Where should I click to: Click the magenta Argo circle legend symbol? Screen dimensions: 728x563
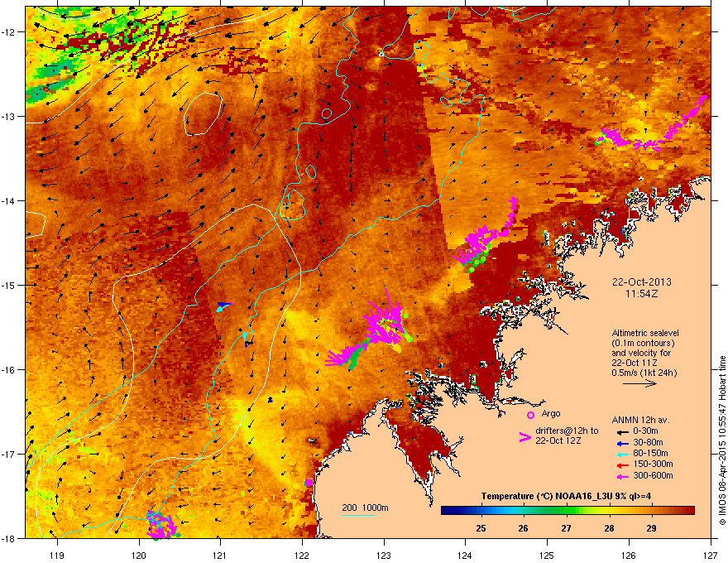530,415
